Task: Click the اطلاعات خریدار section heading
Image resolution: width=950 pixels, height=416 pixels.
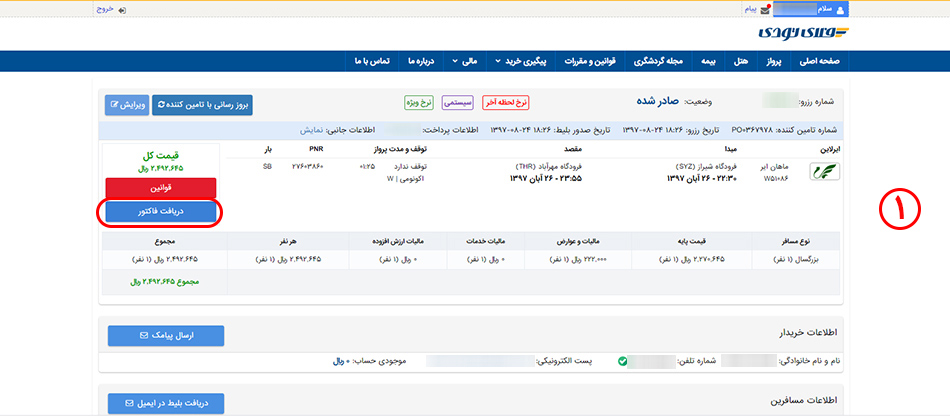Action: 807,333
